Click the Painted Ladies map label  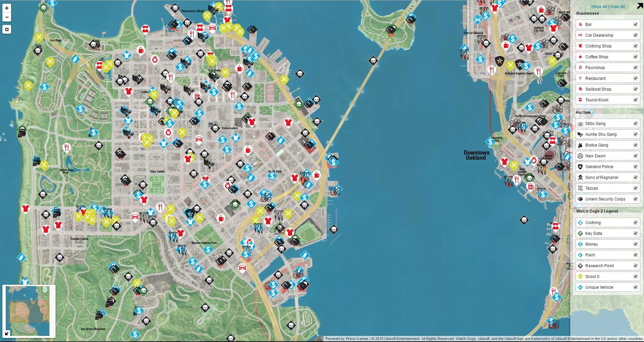click(79, 239)
